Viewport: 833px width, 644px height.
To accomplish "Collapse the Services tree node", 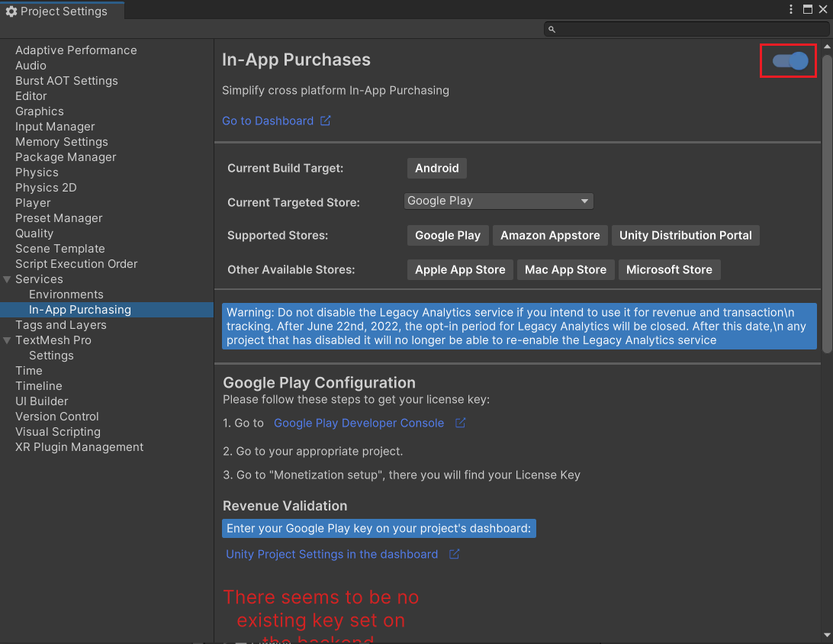I will point(7,279).
